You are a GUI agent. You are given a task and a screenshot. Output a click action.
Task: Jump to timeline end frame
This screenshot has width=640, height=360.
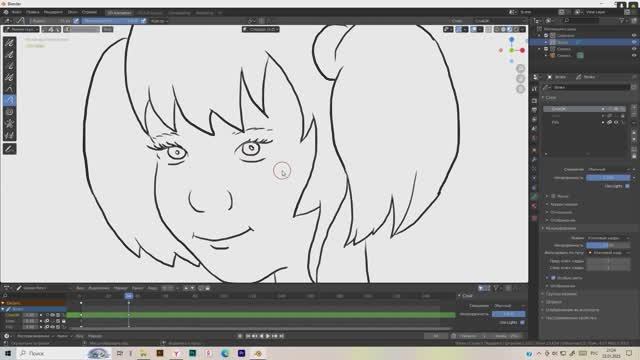282,336
